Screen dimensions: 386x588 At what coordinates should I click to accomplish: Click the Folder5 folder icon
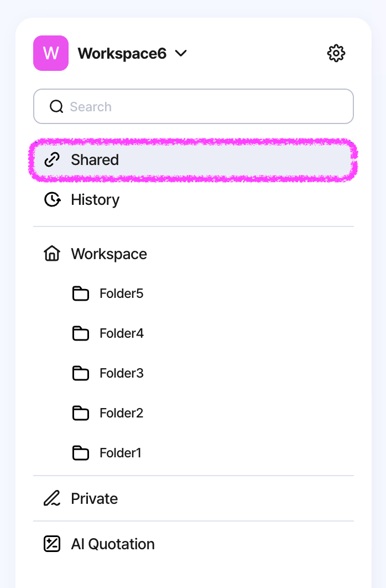81,293
